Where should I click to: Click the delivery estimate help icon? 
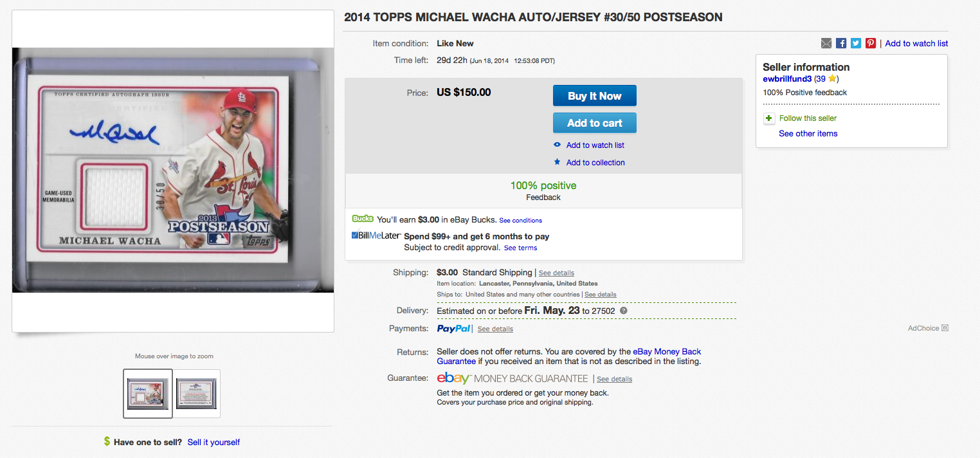tap(623, 311)
